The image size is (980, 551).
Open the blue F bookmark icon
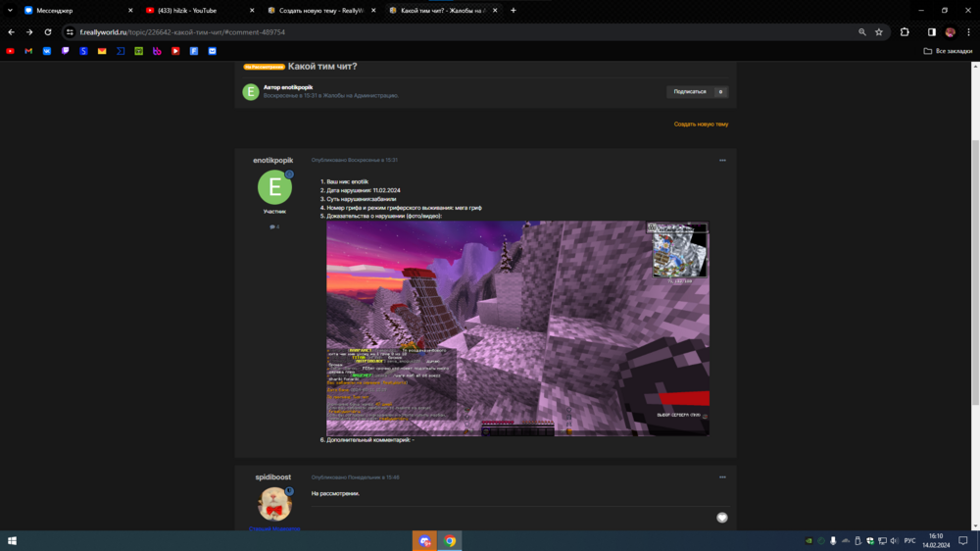[194, 51]
